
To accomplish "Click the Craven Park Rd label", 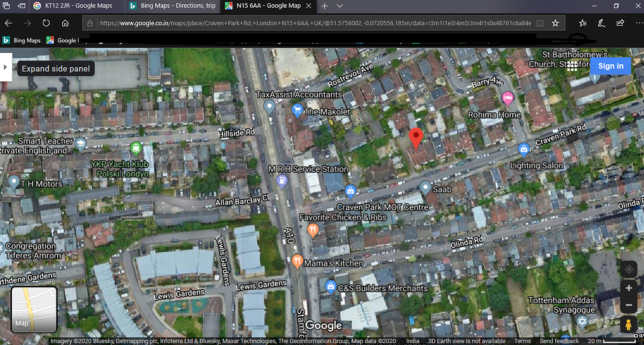I will click(x=561, y=135).
